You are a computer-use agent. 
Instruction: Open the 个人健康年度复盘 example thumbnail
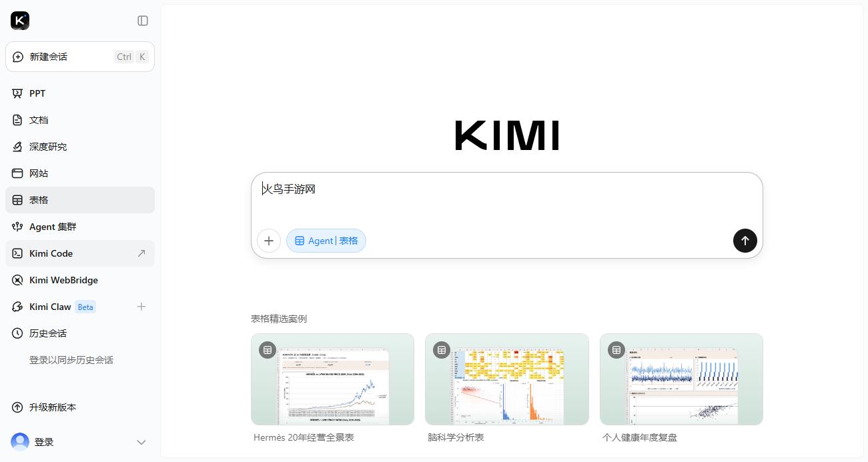coord(681,379)
